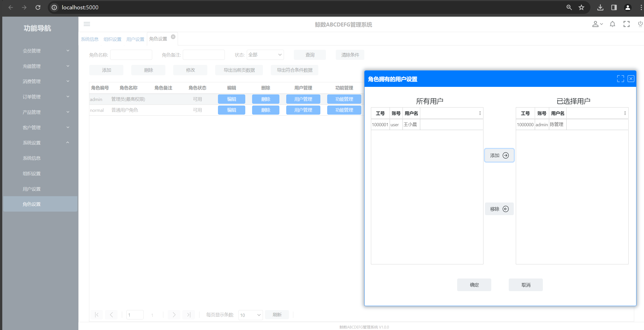Viewport: 644px width, 330px height.
Task: Open 组织设置 in the sidebar
Action: point(32,173)
